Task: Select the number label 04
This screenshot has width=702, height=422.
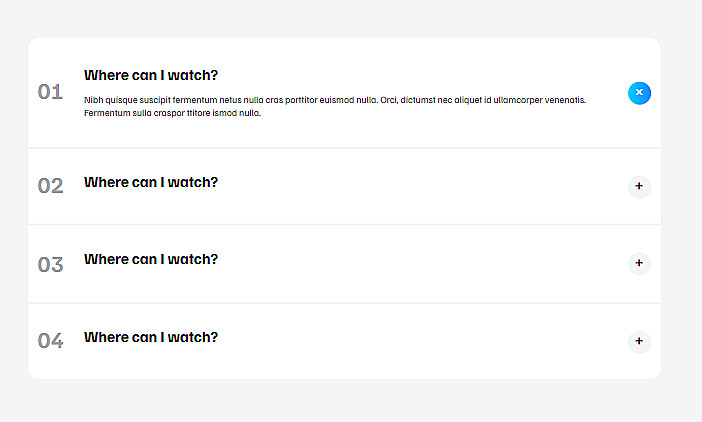Action: (50, 341)
